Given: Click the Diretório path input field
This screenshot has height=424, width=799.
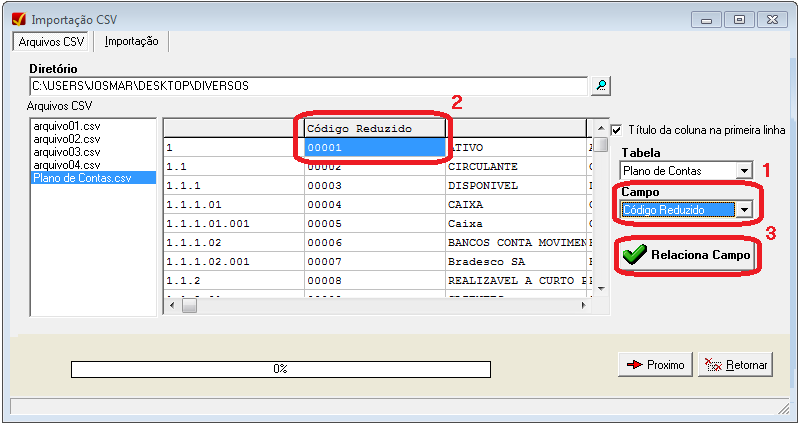Looking at the screenshot, I should (309, 86).
